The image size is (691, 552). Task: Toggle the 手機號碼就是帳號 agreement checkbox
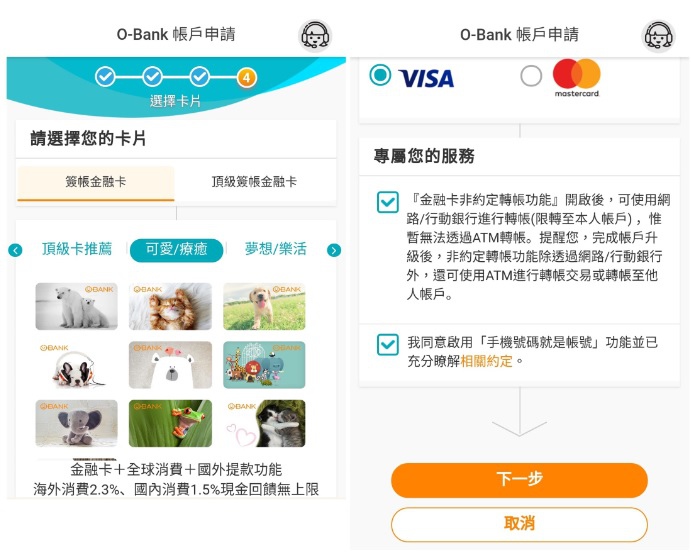[x=388, y=345]
